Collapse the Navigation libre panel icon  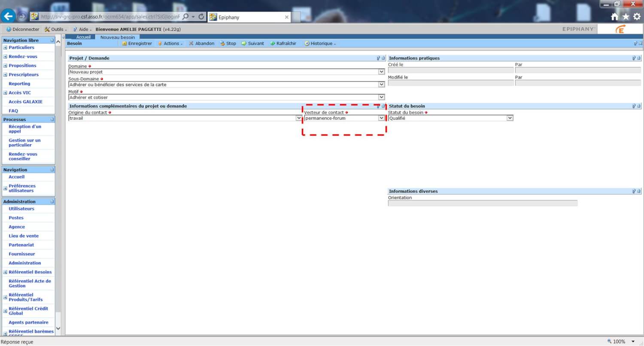point(52,40)
